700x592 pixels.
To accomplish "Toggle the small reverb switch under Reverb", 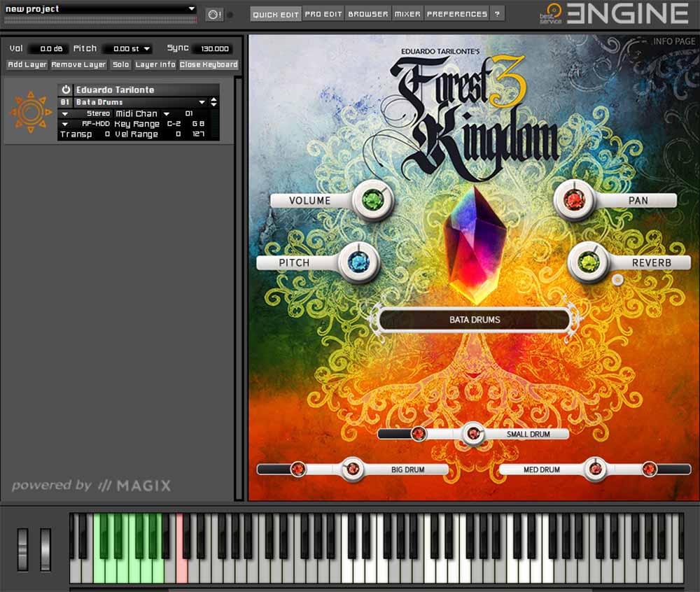I will (617, 280).
